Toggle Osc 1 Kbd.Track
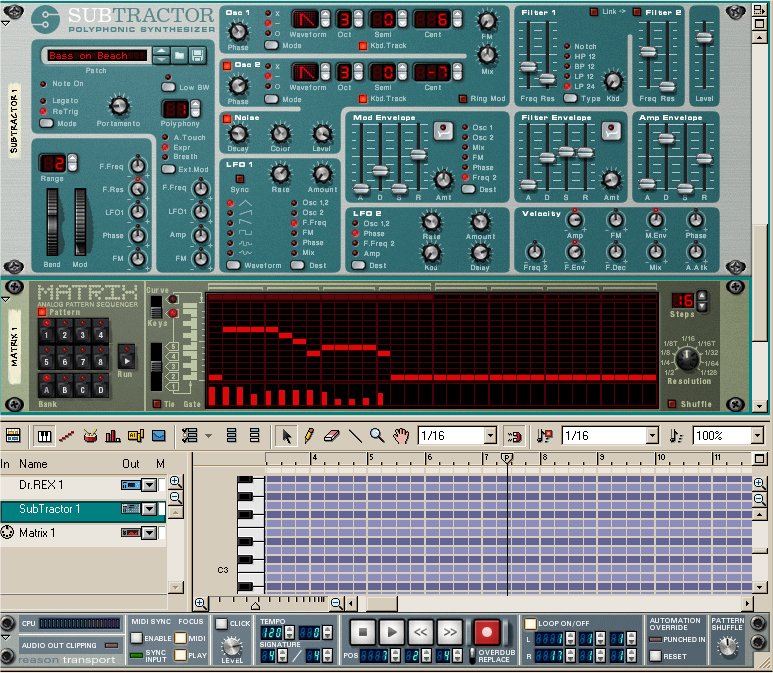Image resolution: width=773 pixels, height=673 pixels. [363, 46]
